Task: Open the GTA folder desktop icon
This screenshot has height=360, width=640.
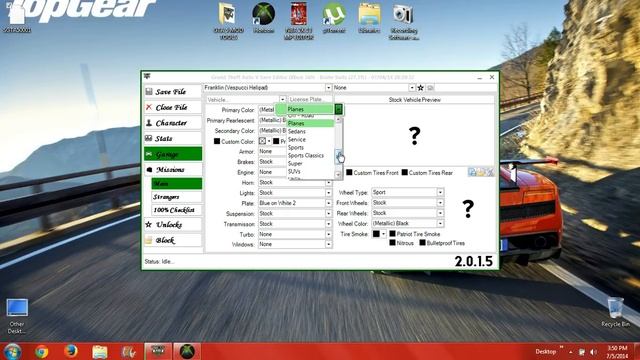Action: [228, 21]
